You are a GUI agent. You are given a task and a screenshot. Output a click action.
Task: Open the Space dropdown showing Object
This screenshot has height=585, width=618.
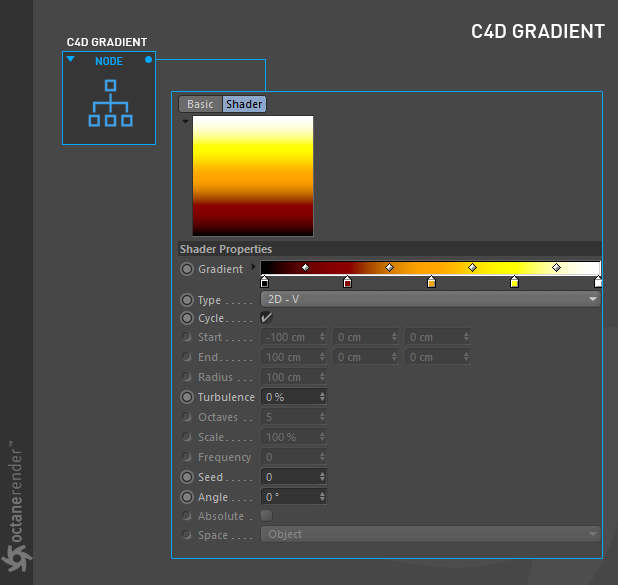[430, 534]
